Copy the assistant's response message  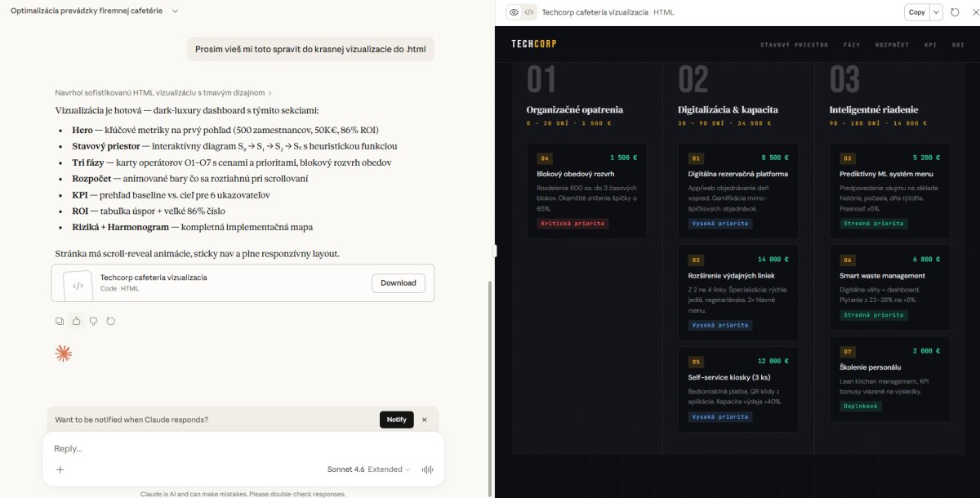(60, 321)
